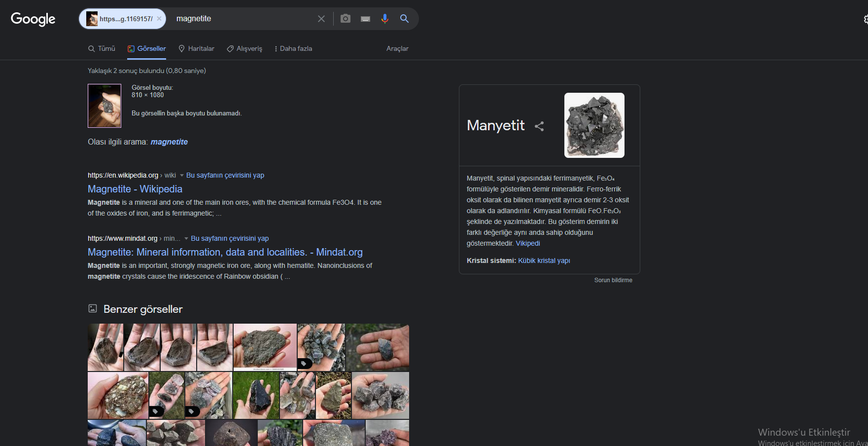Open search by image camera icon
The width and height of the screenshot is (868, 446).
tap(346, 19)
